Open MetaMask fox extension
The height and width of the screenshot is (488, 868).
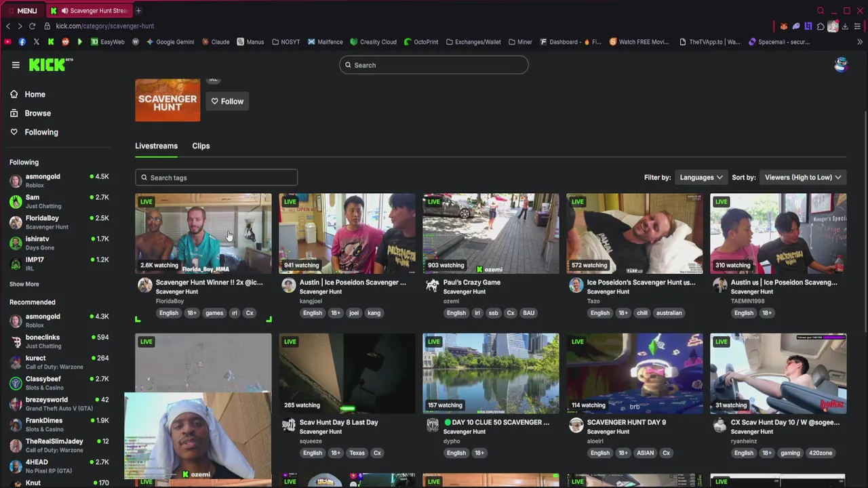click(784, 26)
